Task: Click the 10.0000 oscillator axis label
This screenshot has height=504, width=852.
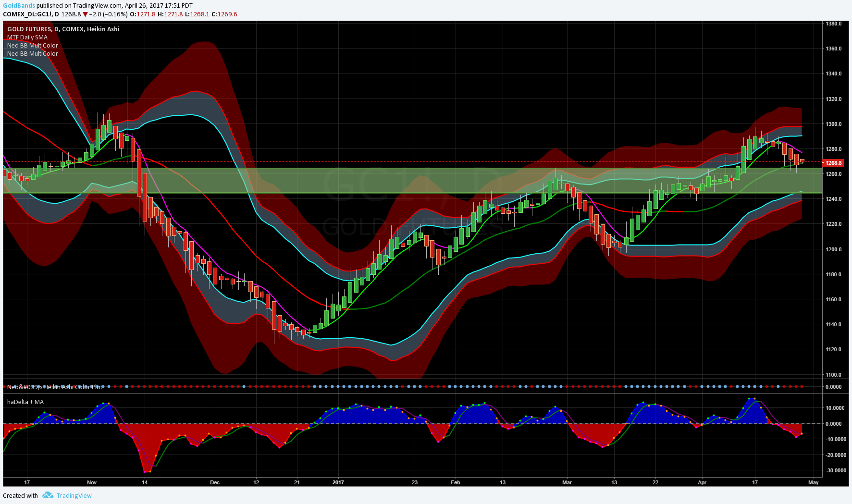Action: click(835, 408)
